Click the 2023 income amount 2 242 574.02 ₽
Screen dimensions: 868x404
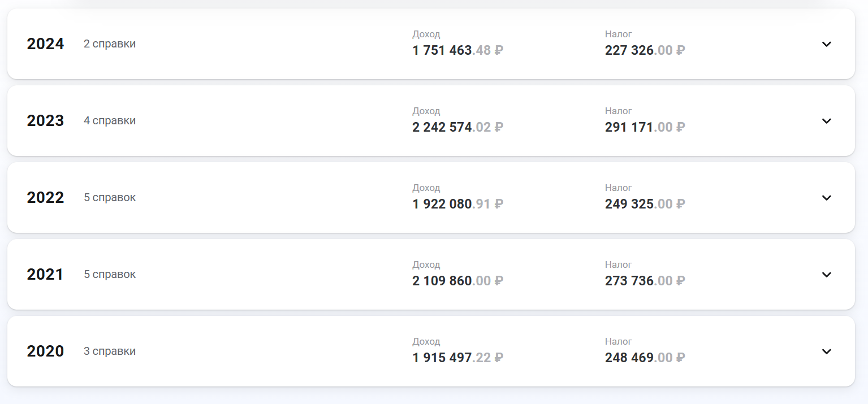click(457, 128)
